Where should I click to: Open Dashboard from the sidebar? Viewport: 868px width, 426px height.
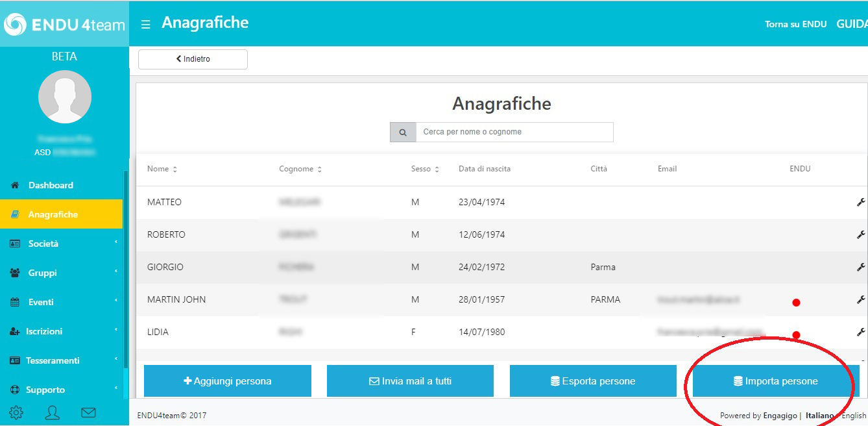(x=61, y=185)
